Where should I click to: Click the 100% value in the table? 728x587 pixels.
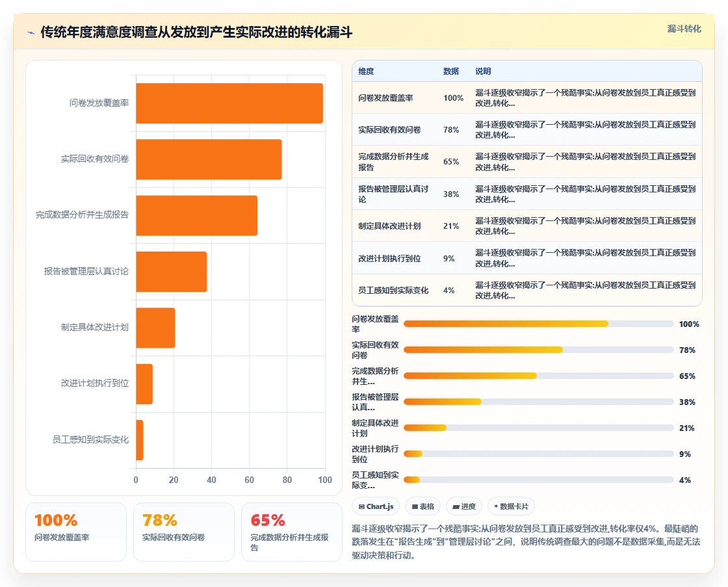(x=453, y=98)
